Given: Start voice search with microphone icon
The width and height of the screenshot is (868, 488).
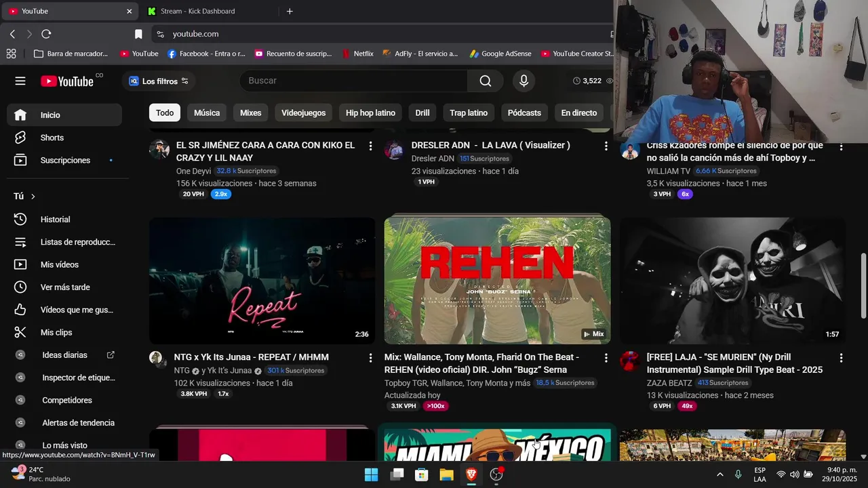Looking at the screenshot, I should pos(524,81).
